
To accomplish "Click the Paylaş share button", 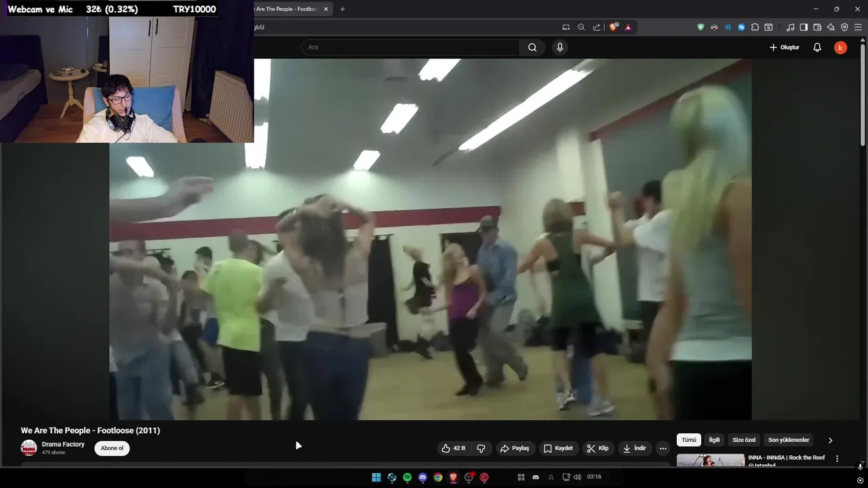I will click(514, 448).
